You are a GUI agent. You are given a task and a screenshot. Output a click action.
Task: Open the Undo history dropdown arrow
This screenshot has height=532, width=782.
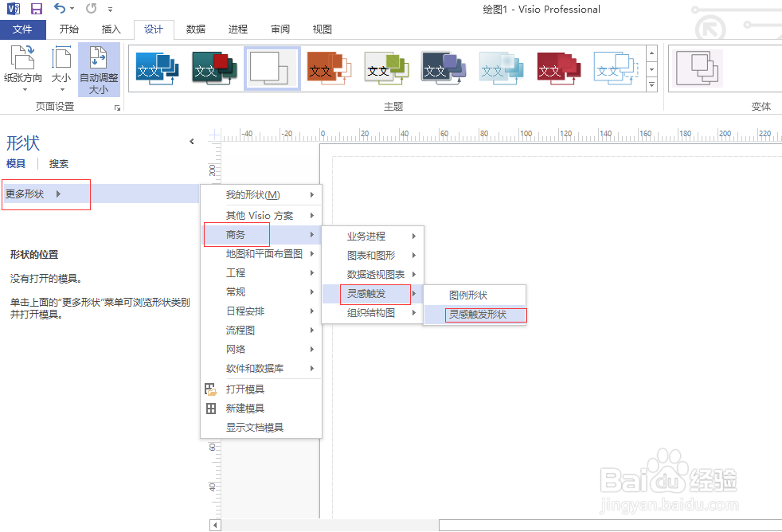pyautogui.click(x=72, y=9)
